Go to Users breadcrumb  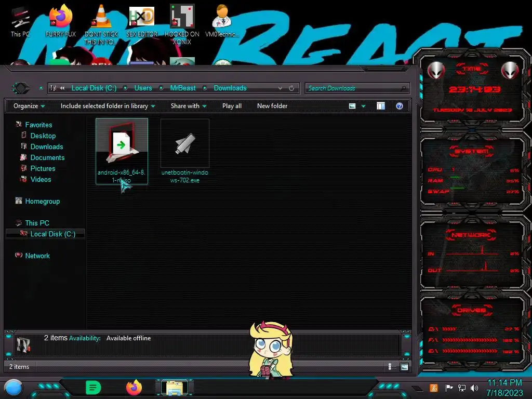click(143, 88)
